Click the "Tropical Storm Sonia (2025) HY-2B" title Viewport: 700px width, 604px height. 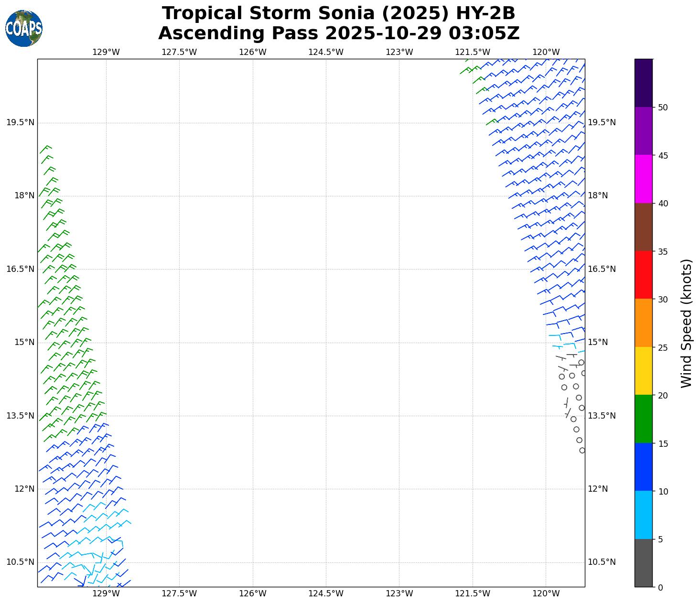pos(338,13)
